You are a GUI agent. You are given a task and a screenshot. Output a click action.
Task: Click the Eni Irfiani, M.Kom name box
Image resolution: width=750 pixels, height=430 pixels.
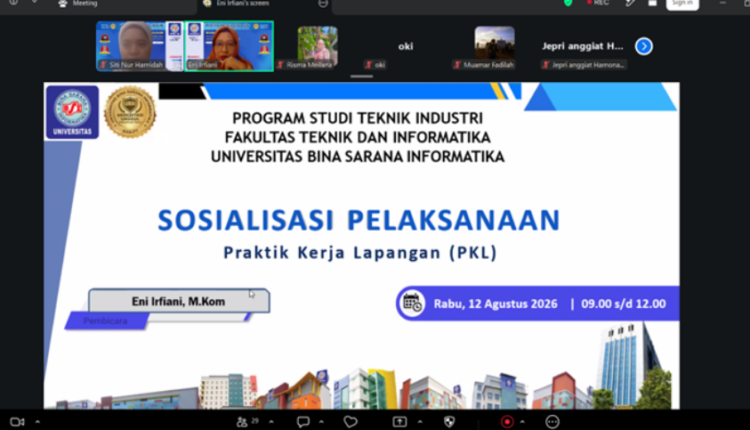click(x=179, y=301)
